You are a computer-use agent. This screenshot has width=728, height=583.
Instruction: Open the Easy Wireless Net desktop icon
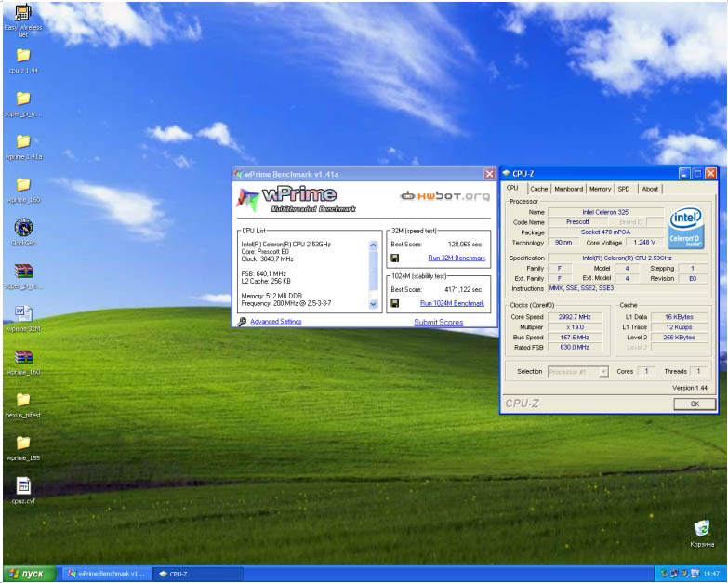[x=22, y=20]
